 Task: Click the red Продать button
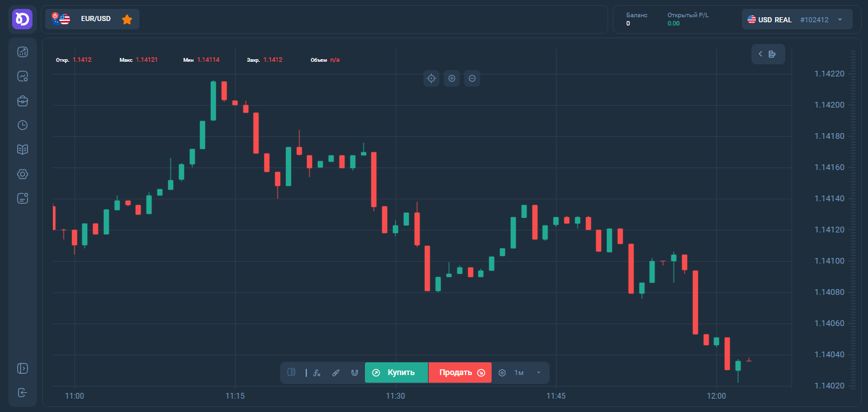tap(460, 373)
